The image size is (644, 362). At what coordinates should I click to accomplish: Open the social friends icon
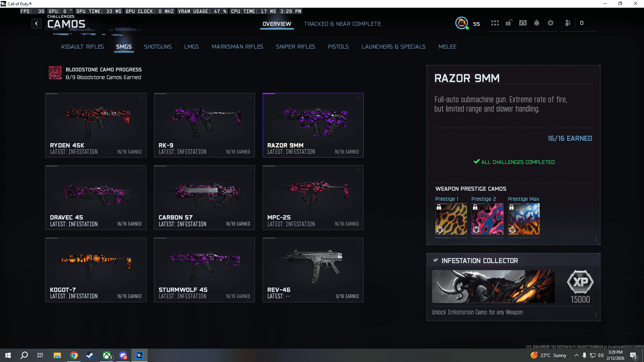pyautogui.click(x=568, y=23)
